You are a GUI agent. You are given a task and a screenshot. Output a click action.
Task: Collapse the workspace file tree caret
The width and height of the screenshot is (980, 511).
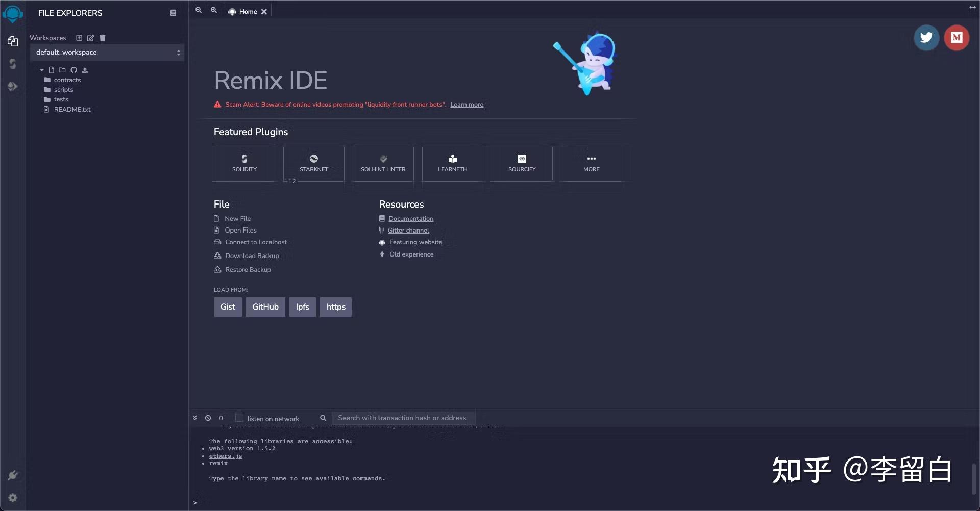(42, 70)
